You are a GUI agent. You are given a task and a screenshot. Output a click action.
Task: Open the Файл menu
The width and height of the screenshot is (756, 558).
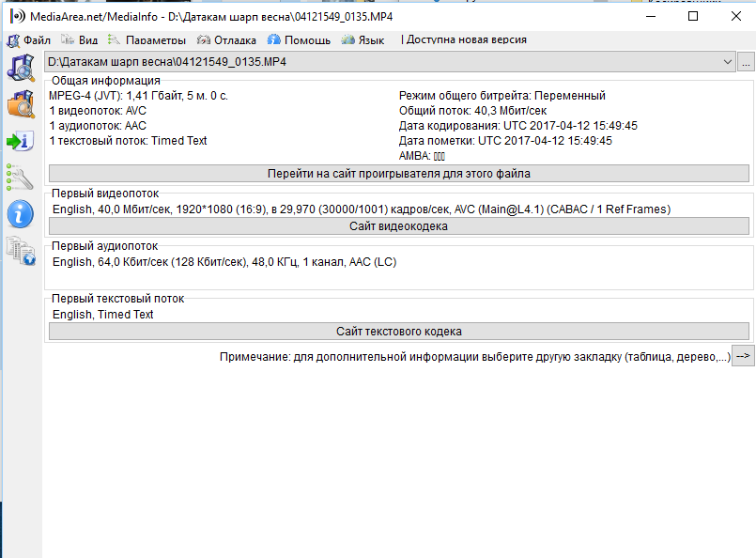(28, 40)
